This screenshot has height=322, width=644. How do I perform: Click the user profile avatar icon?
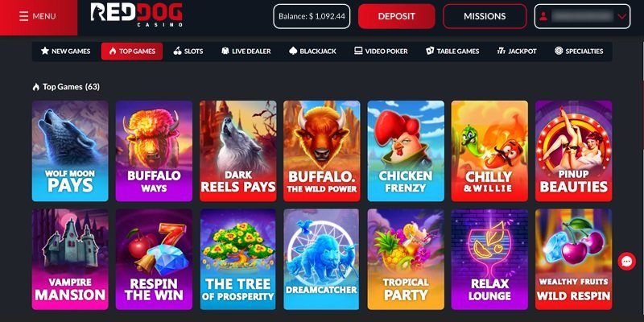pyautogui.click(x=543, y=16)
